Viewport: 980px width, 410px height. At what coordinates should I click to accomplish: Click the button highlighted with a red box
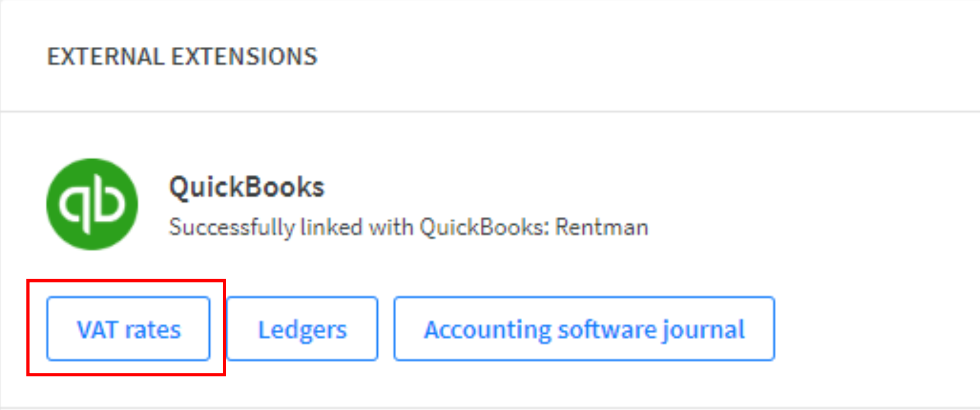128,329
